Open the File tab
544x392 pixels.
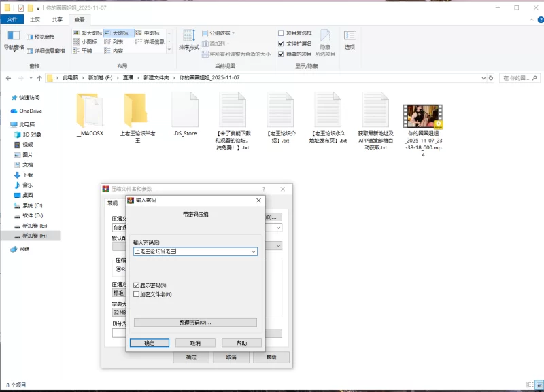(x=12, y=20)
